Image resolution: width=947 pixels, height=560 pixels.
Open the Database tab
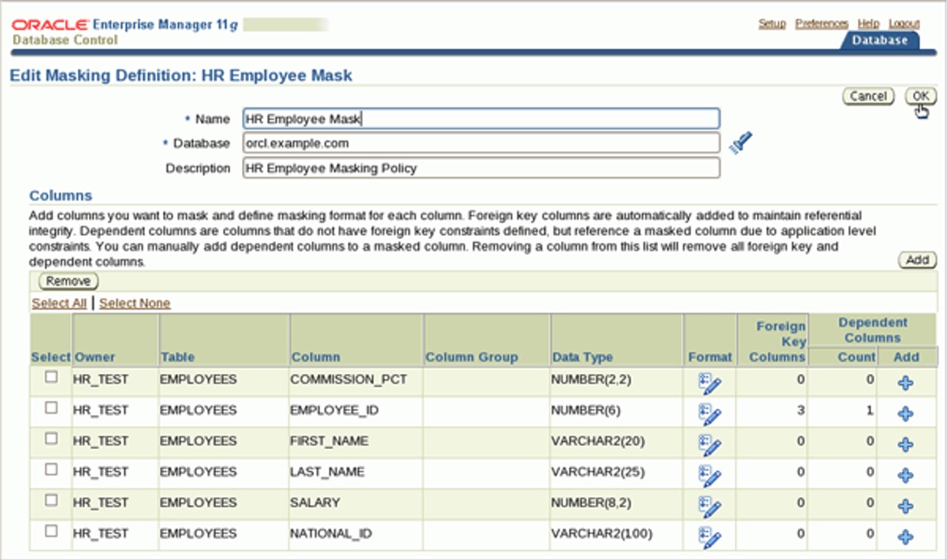880,41
